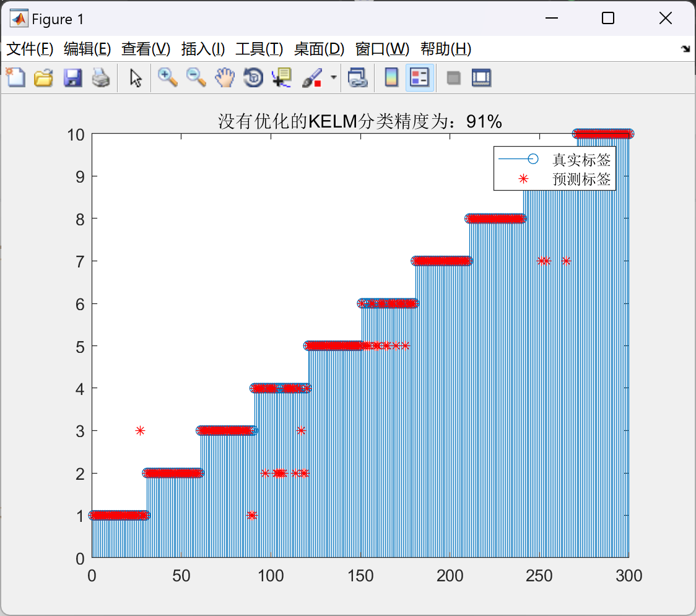Save figure with floppy disk icon
Image resolution: width=696 pixels, height=616 pixels.
click(x=72, y=77)
